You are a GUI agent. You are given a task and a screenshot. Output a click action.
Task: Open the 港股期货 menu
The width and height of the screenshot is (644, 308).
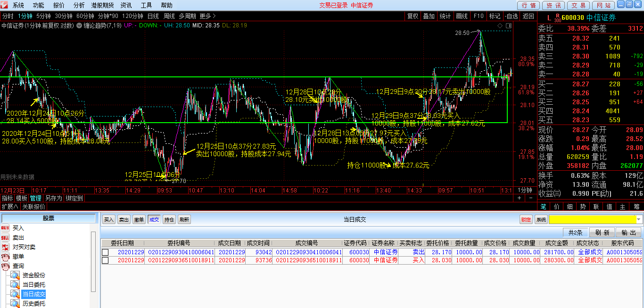pyautogui.click(x=102, y=5)
